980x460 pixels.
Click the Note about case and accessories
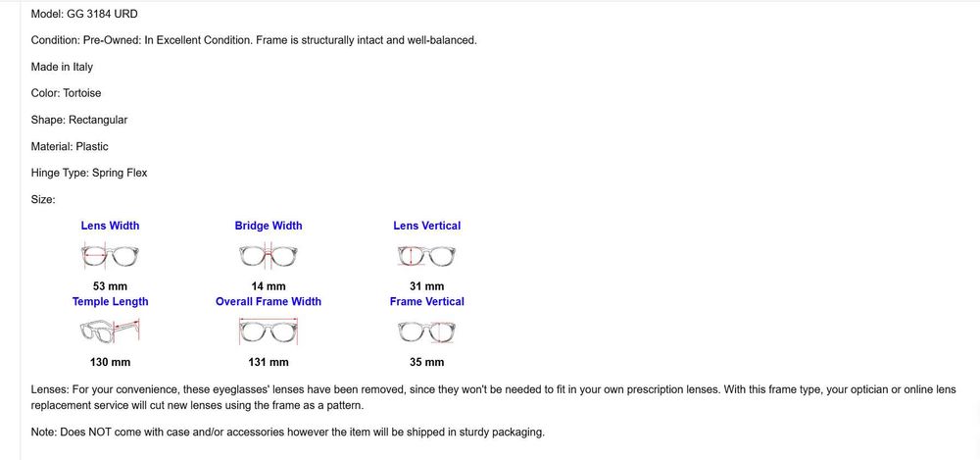pos(287,433)
